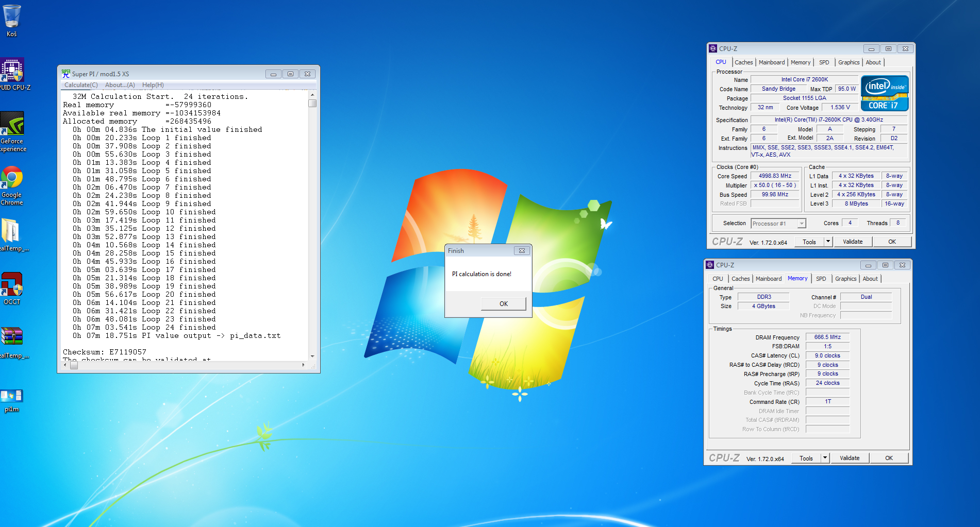
Task: Click Super PI horizontal scrollbar thumb
Action: (74, 365)
